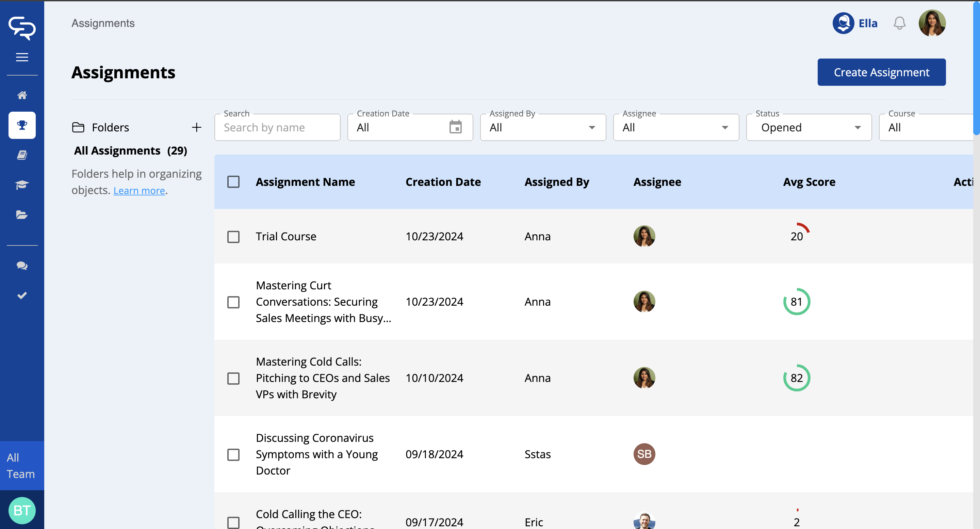This screenshot has height=529, width=980.
Task: Click the open folder icon in sidebar
Action: click(22, 215)
